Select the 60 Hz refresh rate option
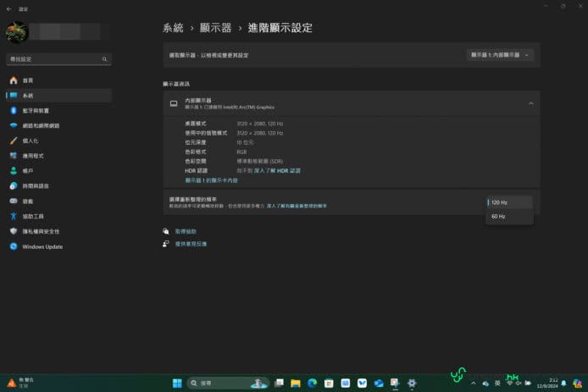 [498, 217]
